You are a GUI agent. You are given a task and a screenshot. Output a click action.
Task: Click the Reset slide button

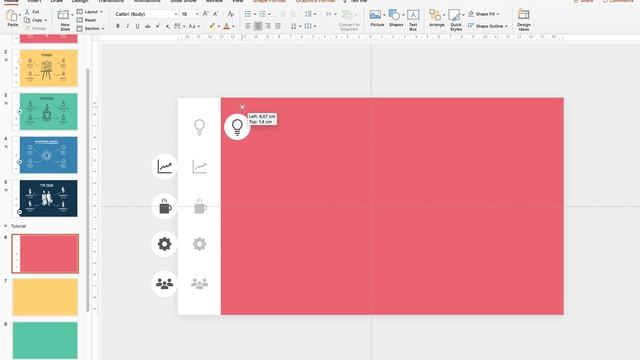coord(87,20)
